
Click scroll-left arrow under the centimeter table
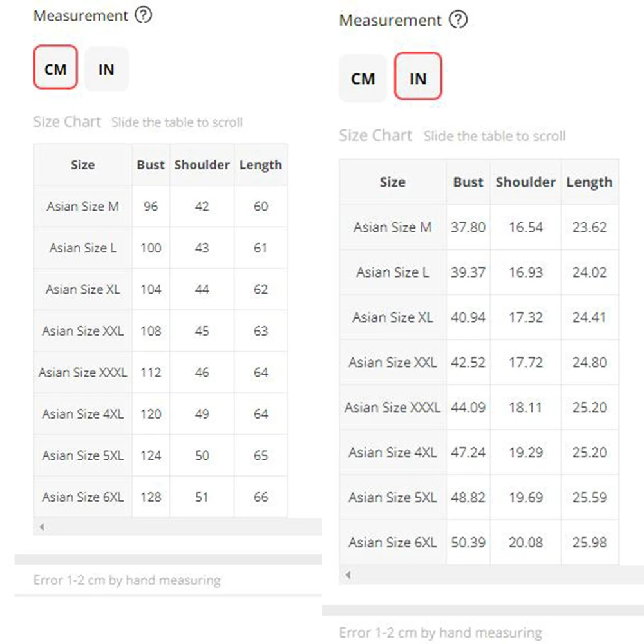coord(42,527)
